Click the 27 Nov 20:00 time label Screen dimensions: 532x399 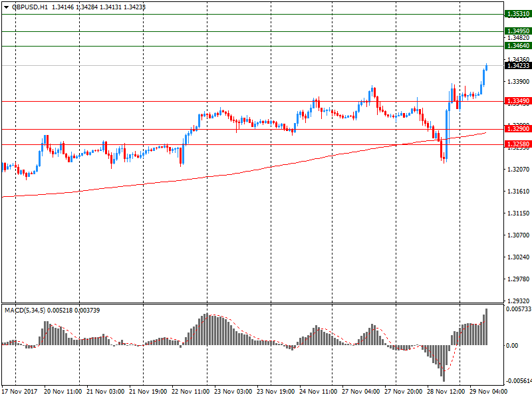point(403,392)
